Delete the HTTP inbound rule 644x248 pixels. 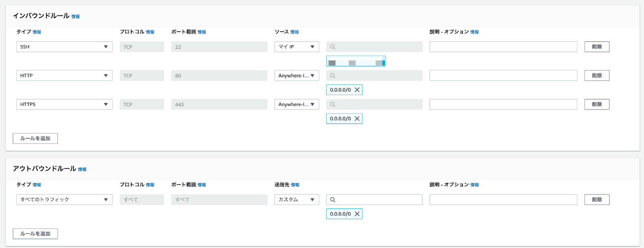pyautogui.click(x=597, y=76)
